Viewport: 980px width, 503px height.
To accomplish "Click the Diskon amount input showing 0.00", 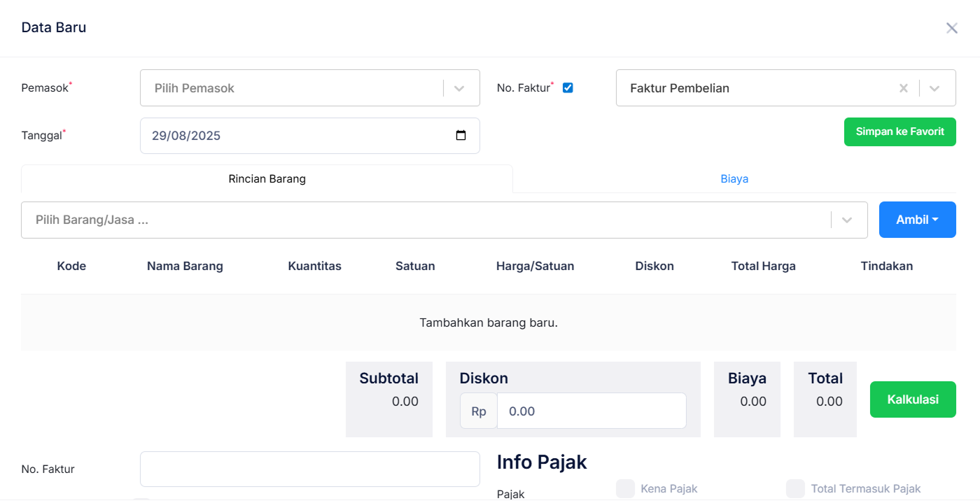I will pyautogui.click(x=591, y=411).
